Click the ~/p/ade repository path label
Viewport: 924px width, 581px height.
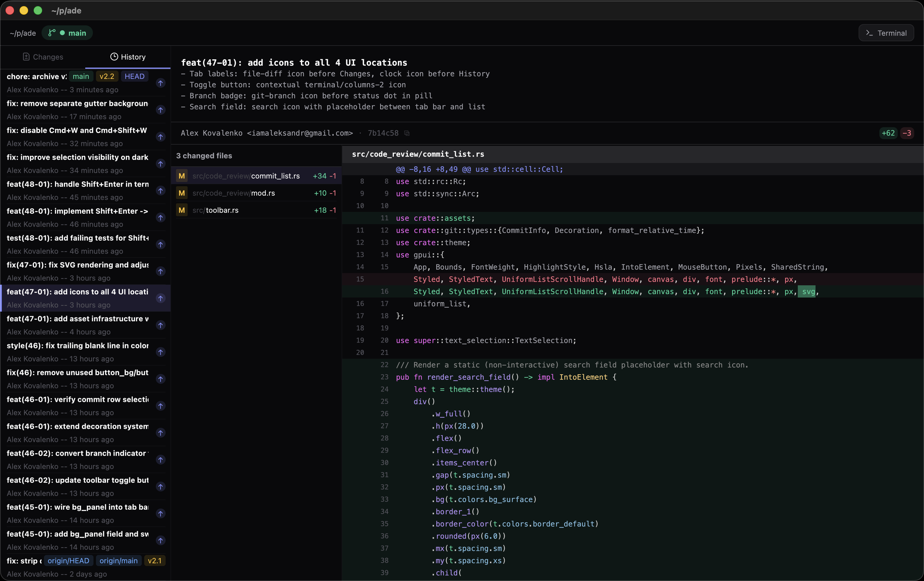[x=23, y=33]
